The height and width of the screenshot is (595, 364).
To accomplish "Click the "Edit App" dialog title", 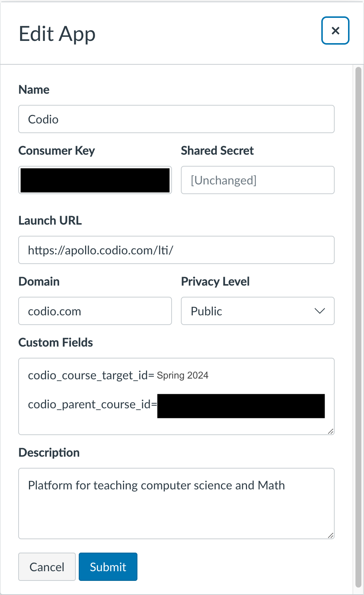I will (57, 34).
